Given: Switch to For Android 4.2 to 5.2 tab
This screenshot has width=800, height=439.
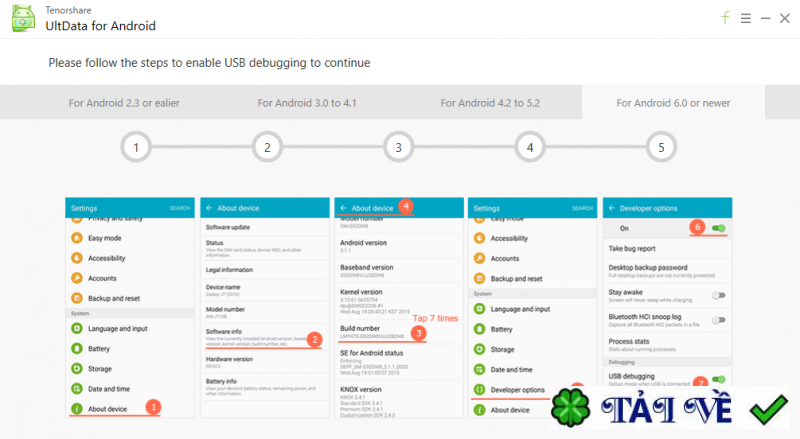Looking at the screenshot, I should 490,103.
